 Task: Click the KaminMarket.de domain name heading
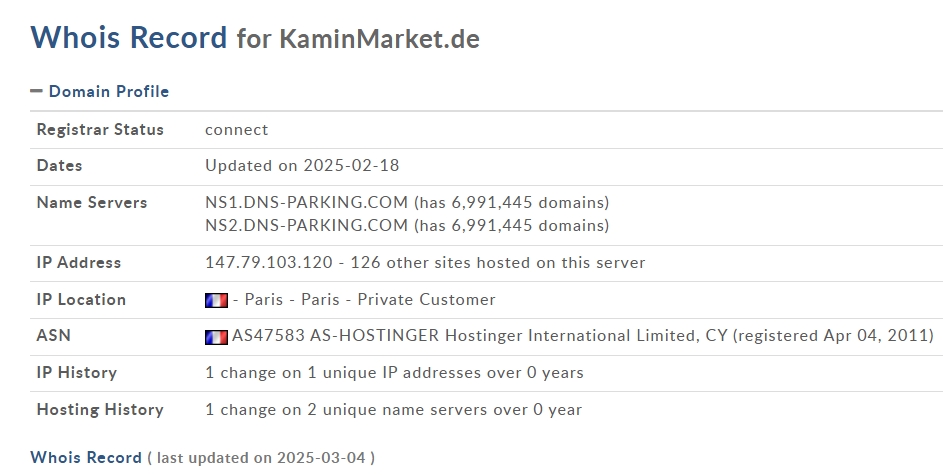[379, 39]
